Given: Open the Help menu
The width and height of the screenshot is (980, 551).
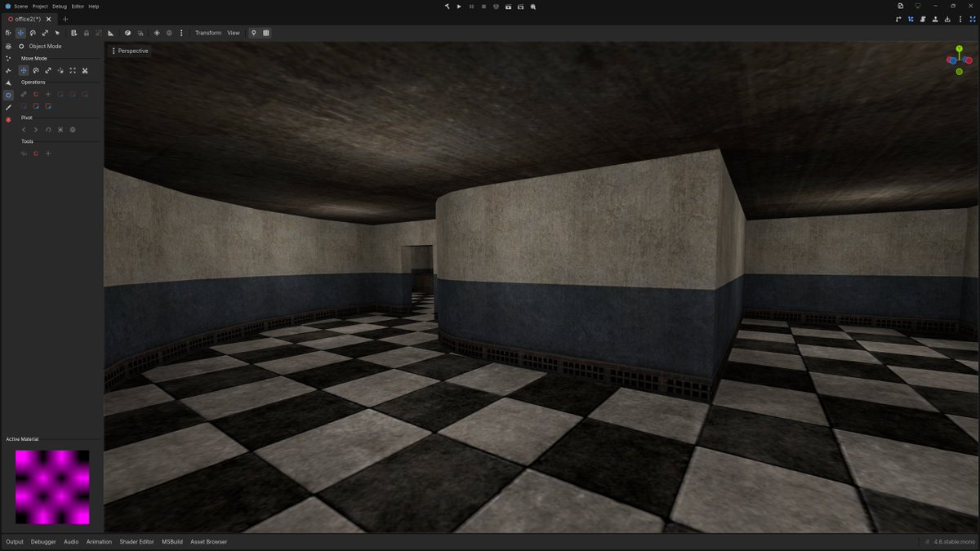Looking at the screenshot, I should (94, 6).
